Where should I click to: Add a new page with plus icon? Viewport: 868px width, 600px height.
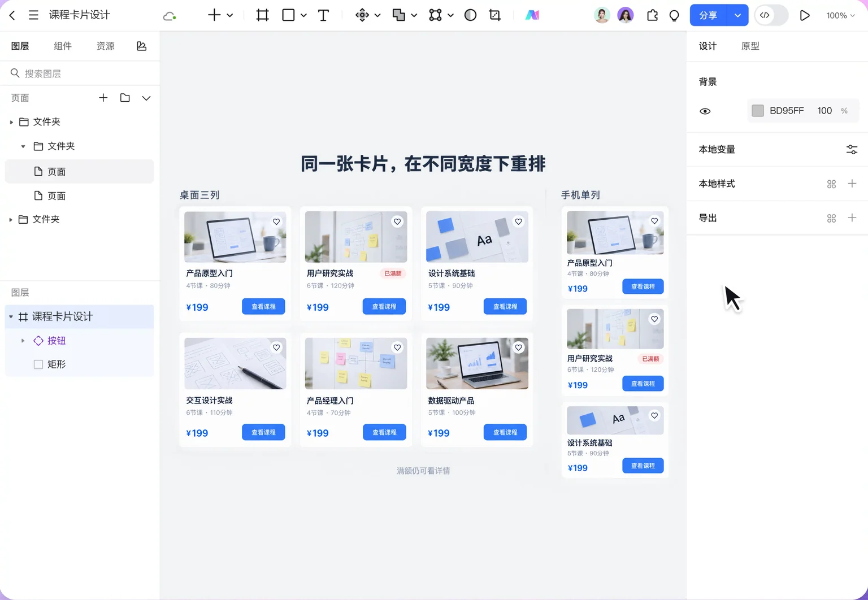pos(103,98)
